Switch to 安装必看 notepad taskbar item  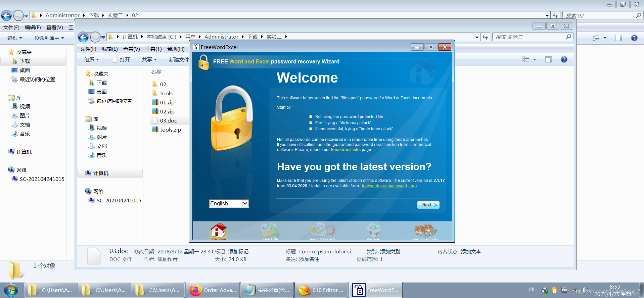tap(267, 290)
